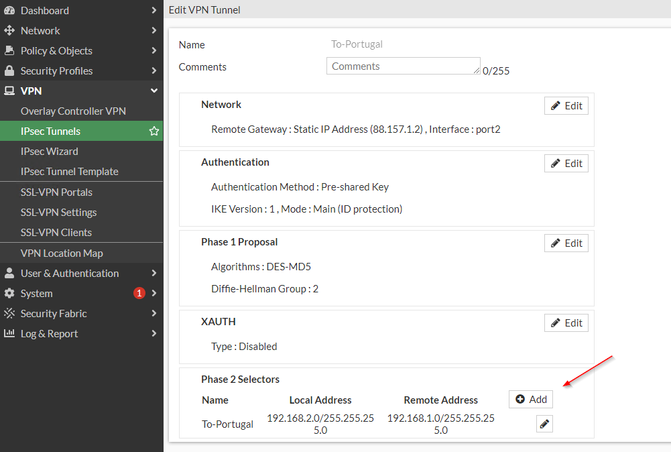The width and height of the screenshot is (671, 452).
Task: Click the Security Fabric icon
Action: [x=10, y=314]
